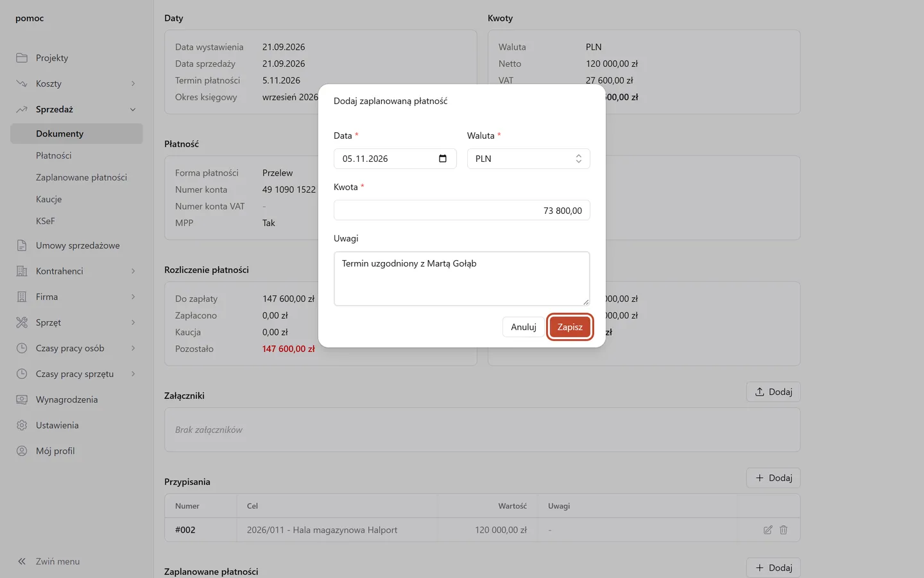The height and width of the screenshot is (578, 924).
Task: Click the Umowy sprzedażowe document icon
Action: coord(22,245)
